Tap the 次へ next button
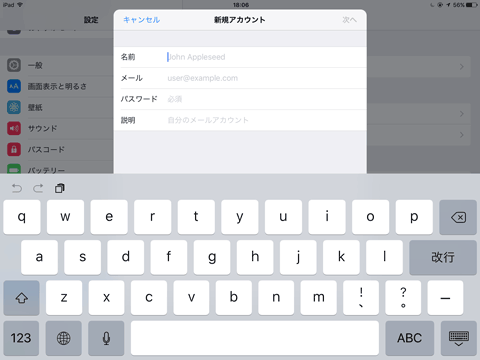This screenshot has width=480, height=360. click(x=349, y=20)
